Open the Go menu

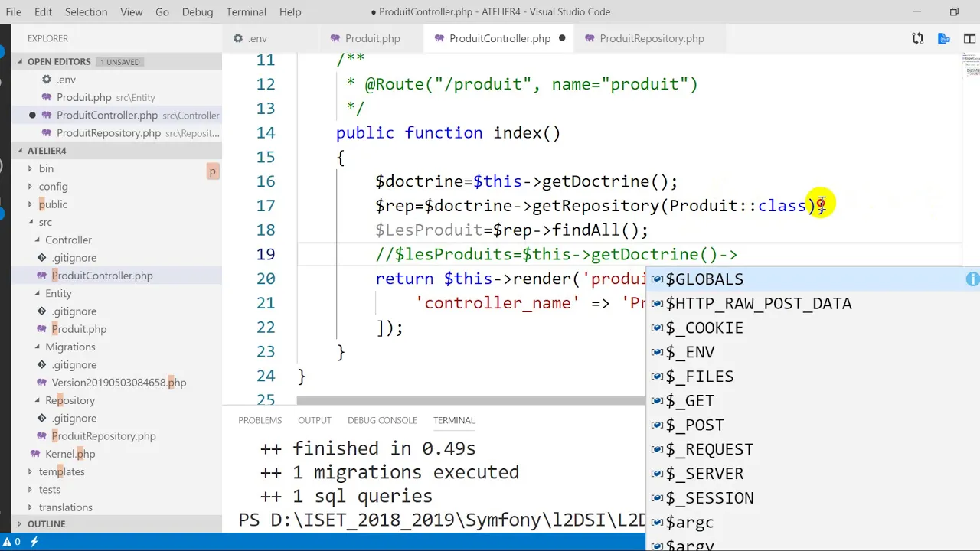[162, 11]
